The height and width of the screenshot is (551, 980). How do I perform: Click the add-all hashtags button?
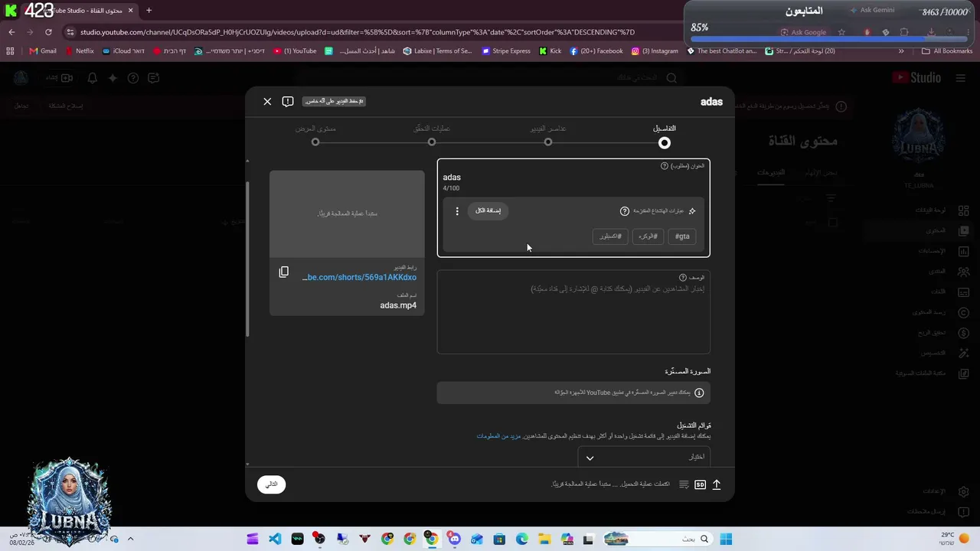[488, 211]
